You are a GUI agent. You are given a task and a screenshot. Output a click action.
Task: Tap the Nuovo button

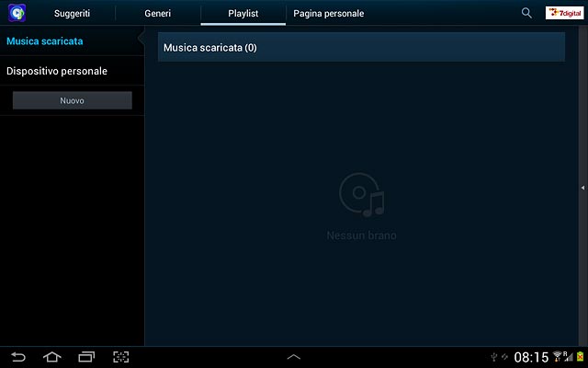[73, 100]
